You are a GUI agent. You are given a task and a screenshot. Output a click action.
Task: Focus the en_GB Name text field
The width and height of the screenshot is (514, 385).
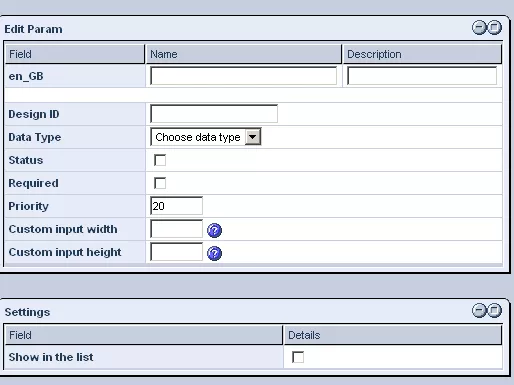click(244, 76)
